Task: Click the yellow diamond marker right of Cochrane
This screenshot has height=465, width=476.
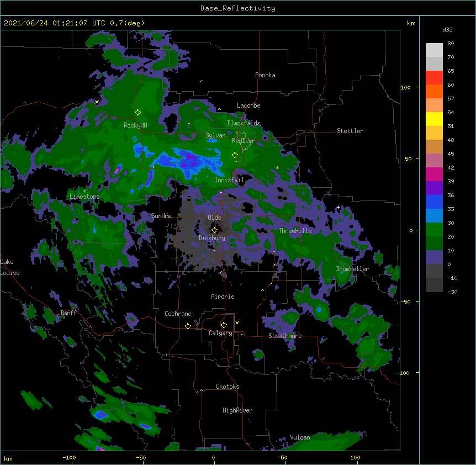Action: pyautogui.click(x=188, y=326)
